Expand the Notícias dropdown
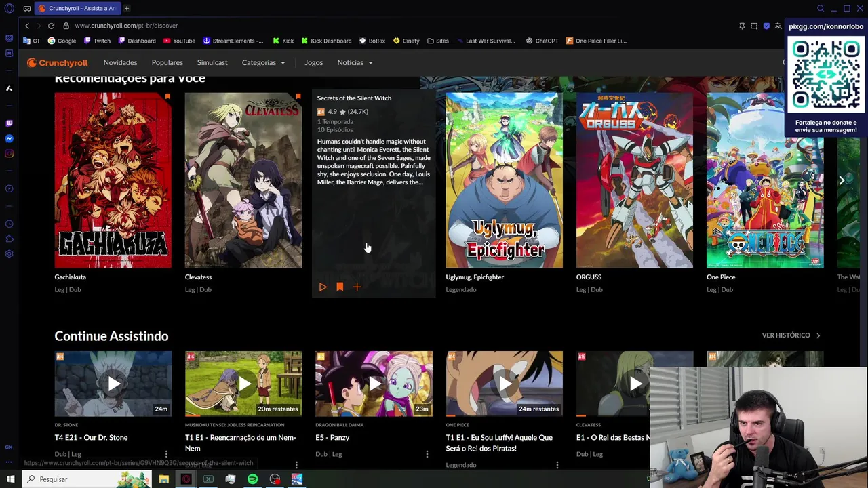Viewport: 868px width, 488px height. tap(355, 62)
